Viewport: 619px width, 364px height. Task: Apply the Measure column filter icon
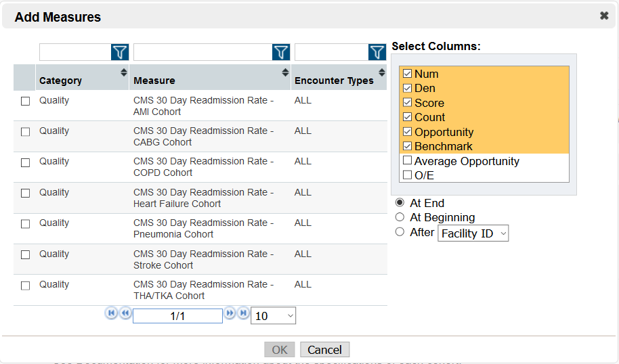[281, 52]
